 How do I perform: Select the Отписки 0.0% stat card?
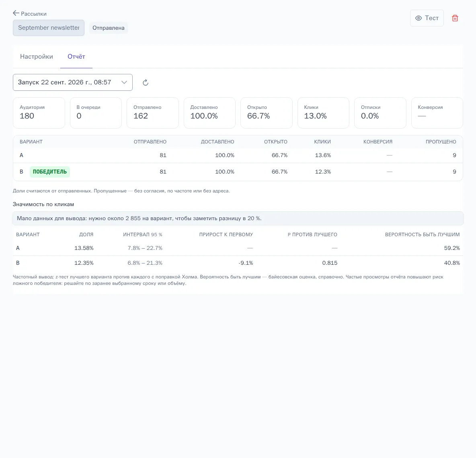click(380, 113)
